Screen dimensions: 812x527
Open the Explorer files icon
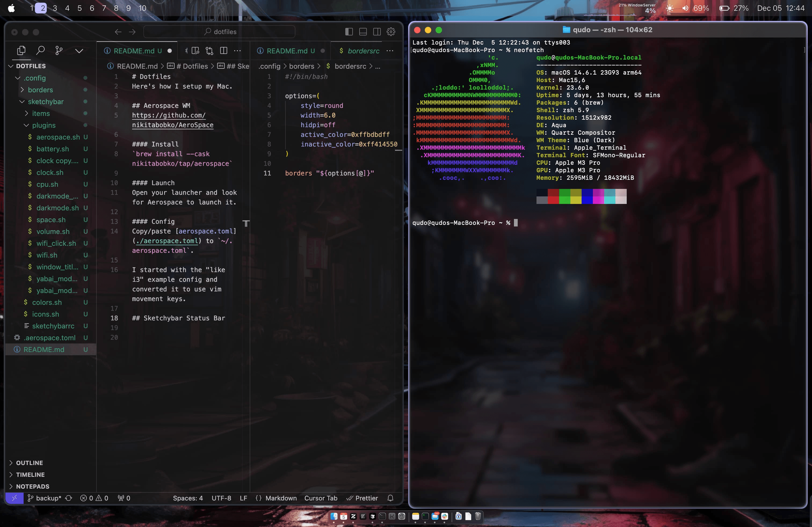21,50
